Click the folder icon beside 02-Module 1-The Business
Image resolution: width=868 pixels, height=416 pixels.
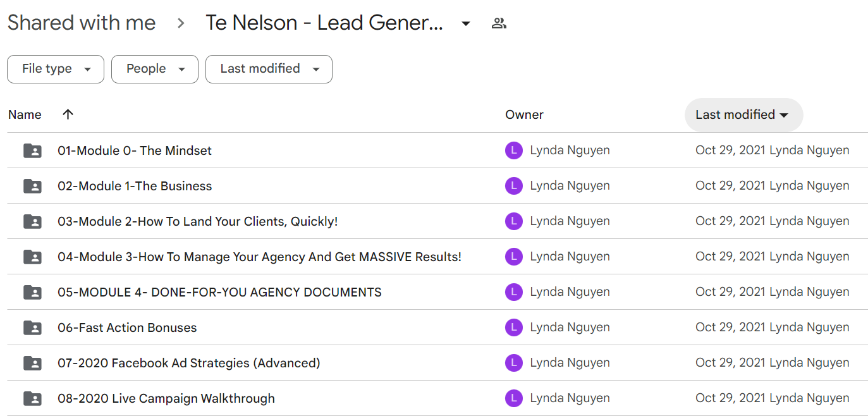click(32, 186)
